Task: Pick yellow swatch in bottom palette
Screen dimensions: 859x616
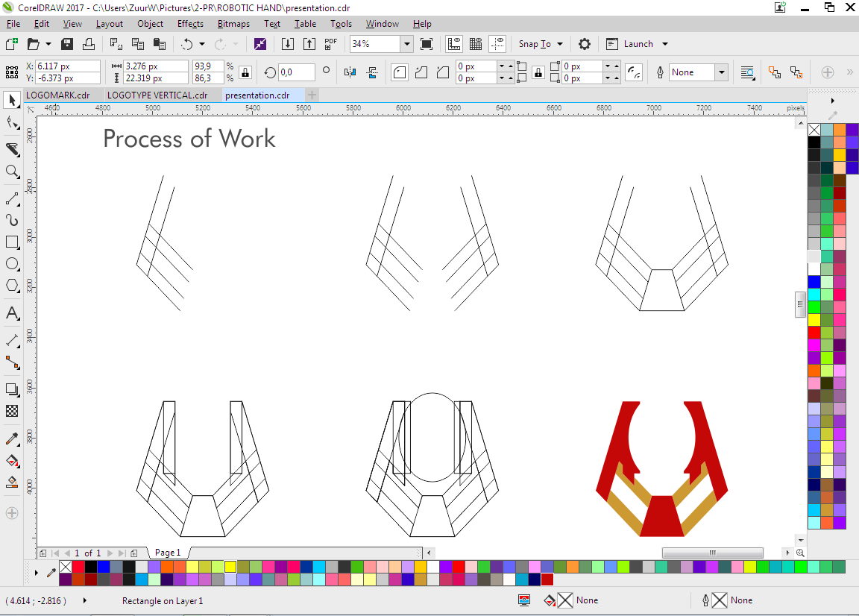Action: point(230,567)
